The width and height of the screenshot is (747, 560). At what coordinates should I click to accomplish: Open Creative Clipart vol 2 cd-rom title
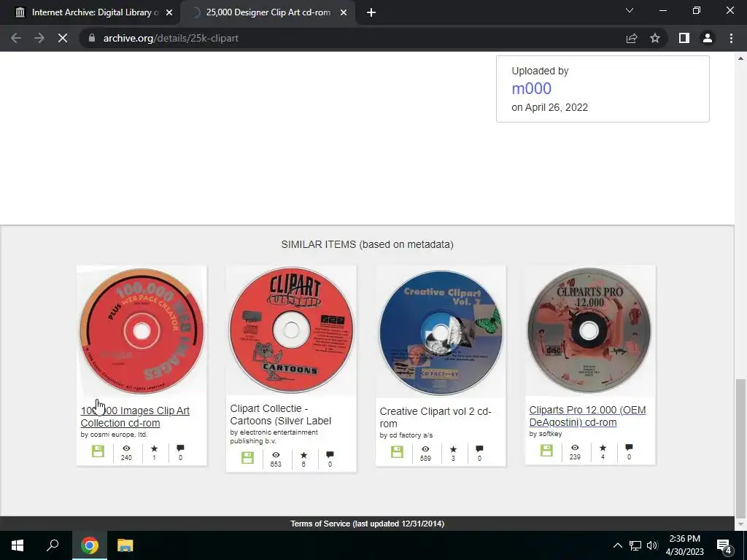[x=436, y=418]
